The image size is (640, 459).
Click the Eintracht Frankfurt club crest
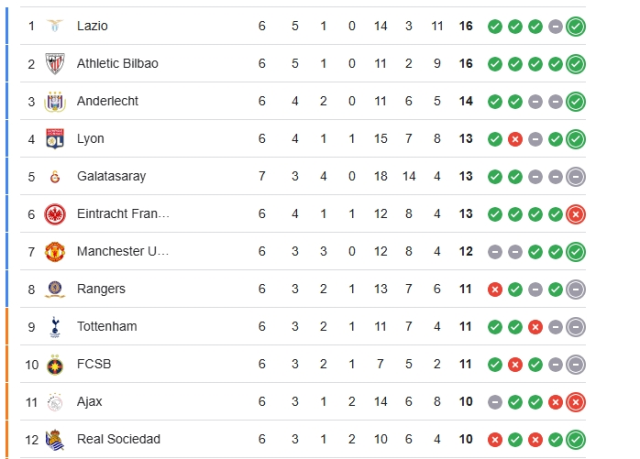55,214
